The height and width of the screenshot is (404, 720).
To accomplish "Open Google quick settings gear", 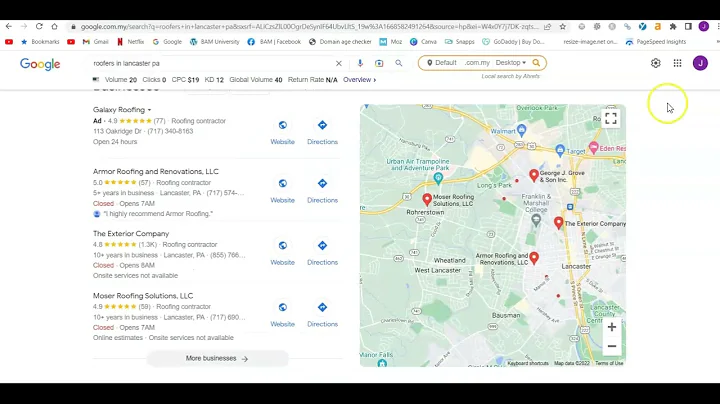I will [x=656, y=63].
